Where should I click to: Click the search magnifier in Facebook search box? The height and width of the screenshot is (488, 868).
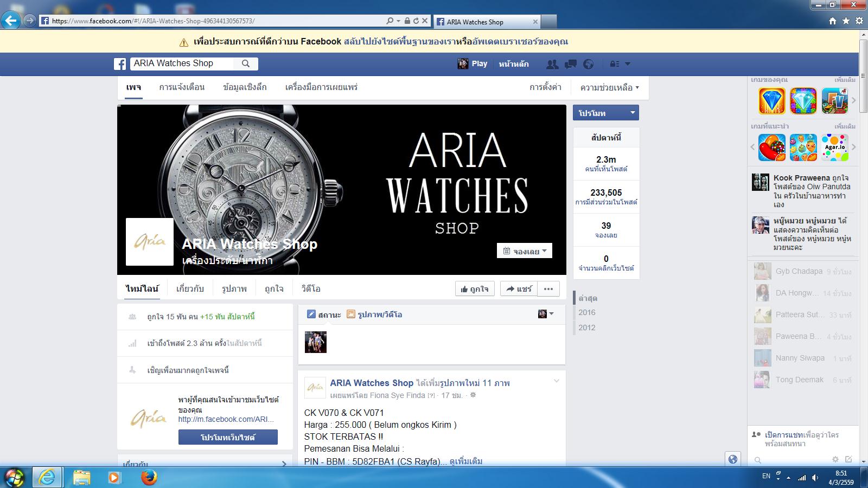pyautogui.click(x=246, y=63)
